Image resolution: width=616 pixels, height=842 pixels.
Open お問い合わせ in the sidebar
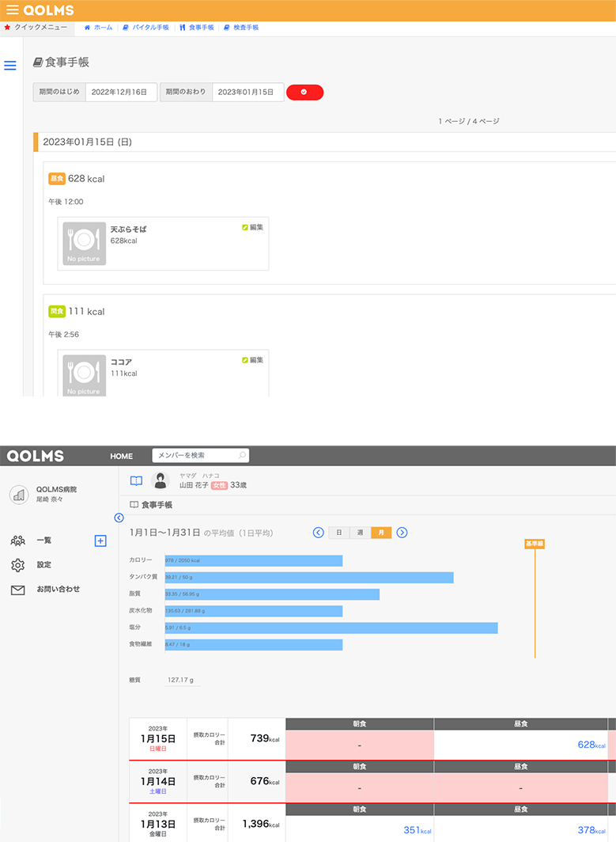58,590
